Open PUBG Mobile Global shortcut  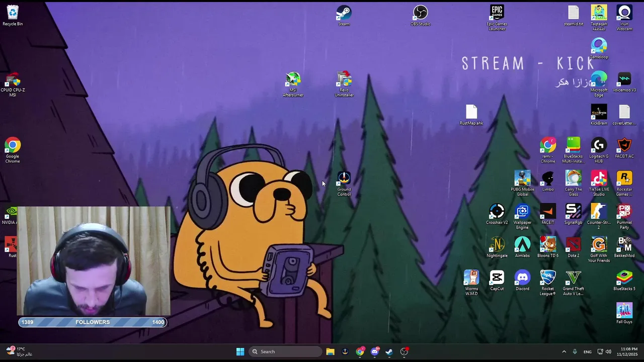[522, 184]
